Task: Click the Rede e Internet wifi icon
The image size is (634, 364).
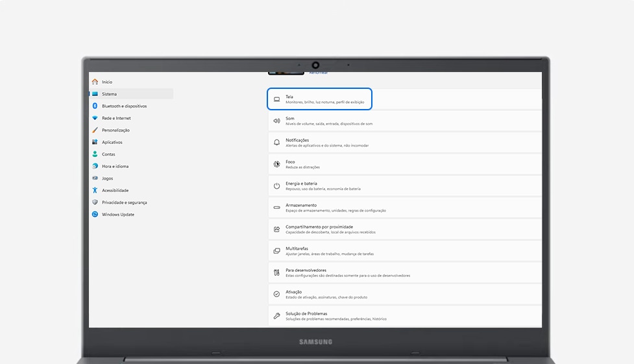Action: tap(95, 118)
